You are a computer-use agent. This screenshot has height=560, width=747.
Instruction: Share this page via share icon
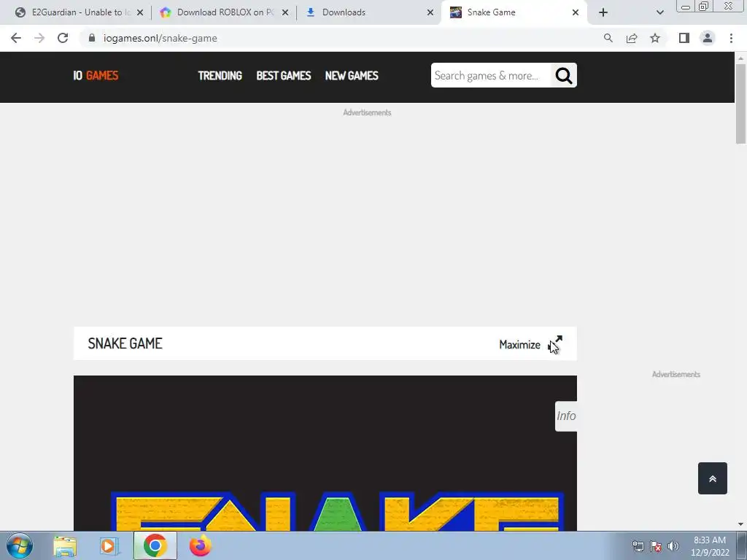click(x=632, y=38)
